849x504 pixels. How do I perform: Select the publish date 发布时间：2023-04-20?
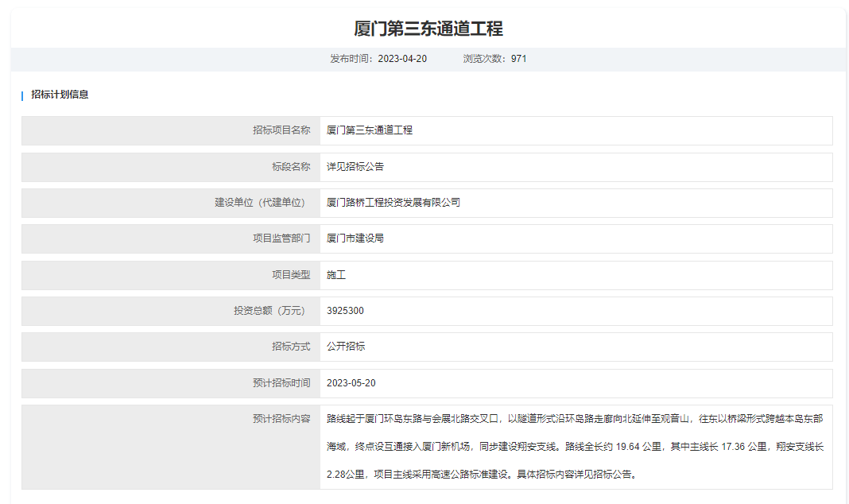tap(378, 59)
